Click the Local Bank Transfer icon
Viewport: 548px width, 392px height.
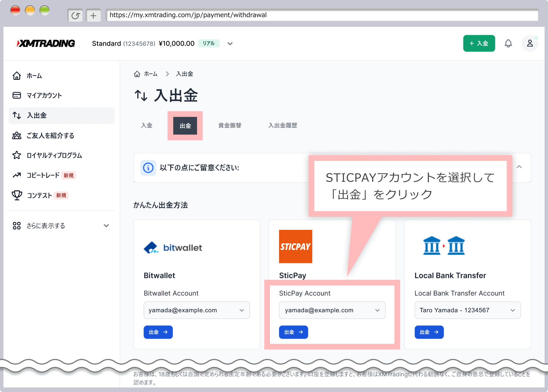pyautogui.click(x=444, y=246)
